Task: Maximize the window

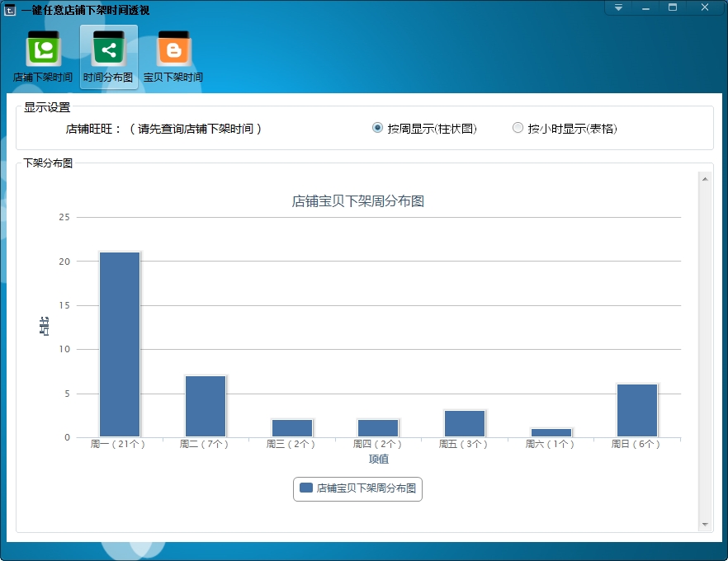Action: pos(672,7)
